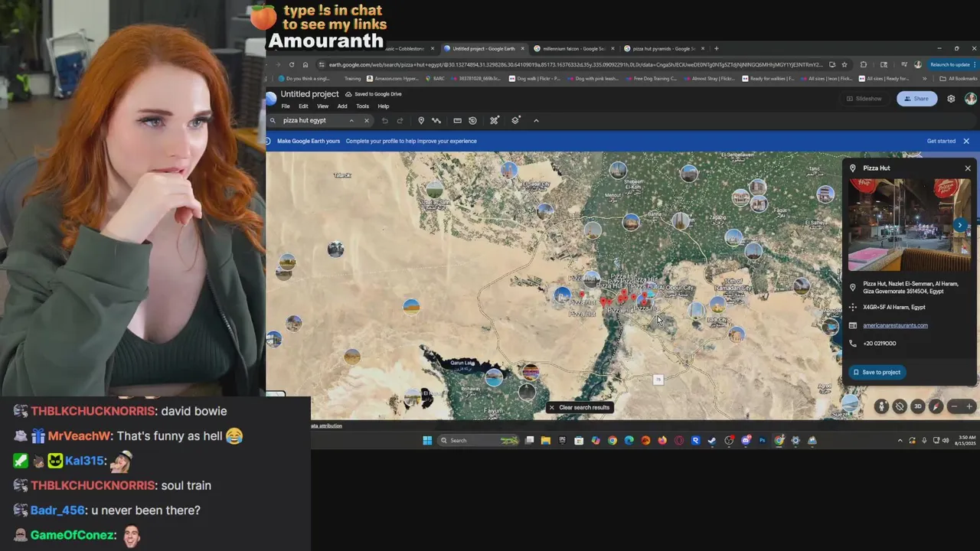Click the Share button
Image resolution: width=980 pixels, height=551 pixels.
(x=916, y=99)
